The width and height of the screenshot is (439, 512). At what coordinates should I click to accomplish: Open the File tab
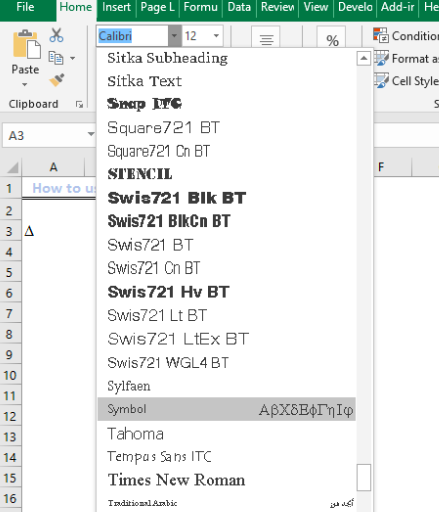(x=25, y=7)
